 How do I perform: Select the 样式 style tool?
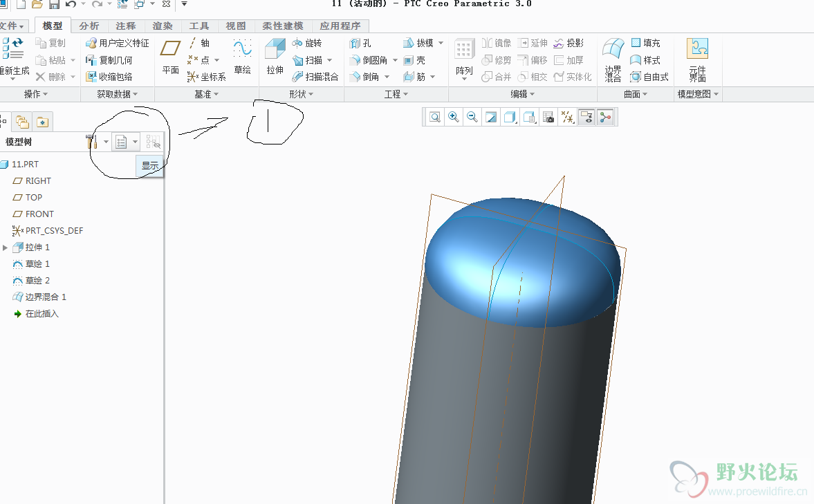[x=645, y=60]
